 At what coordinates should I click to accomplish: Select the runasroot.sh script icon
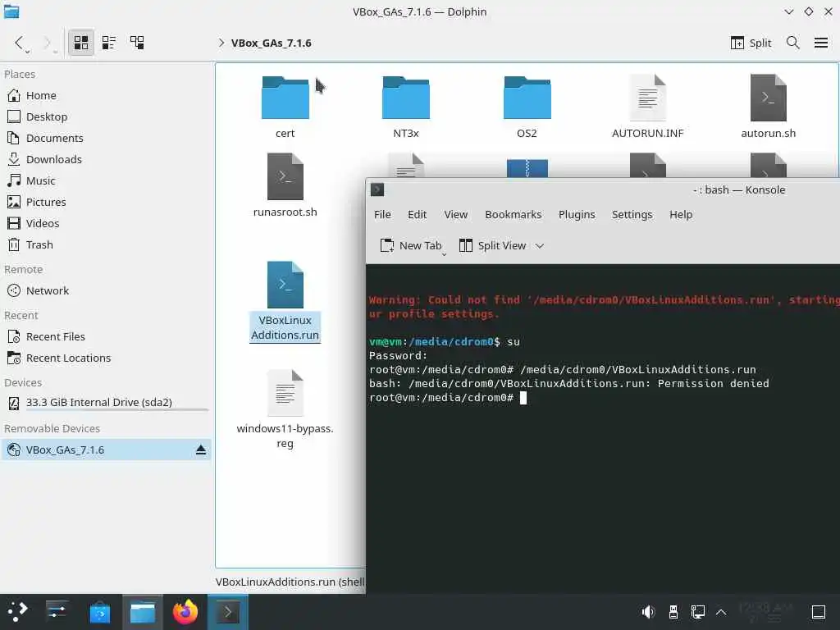click(x=285, y=177)
